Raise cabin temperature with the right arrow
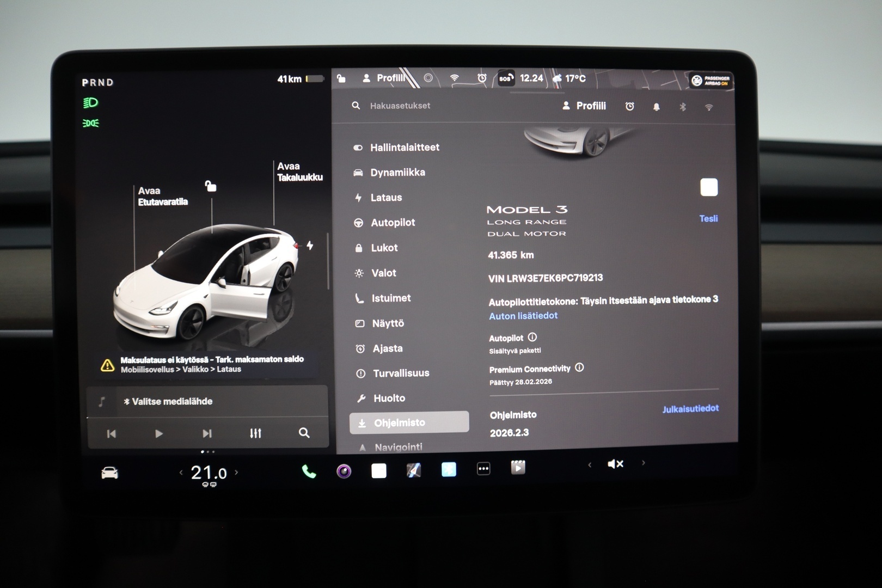 (x=237, y=473)
